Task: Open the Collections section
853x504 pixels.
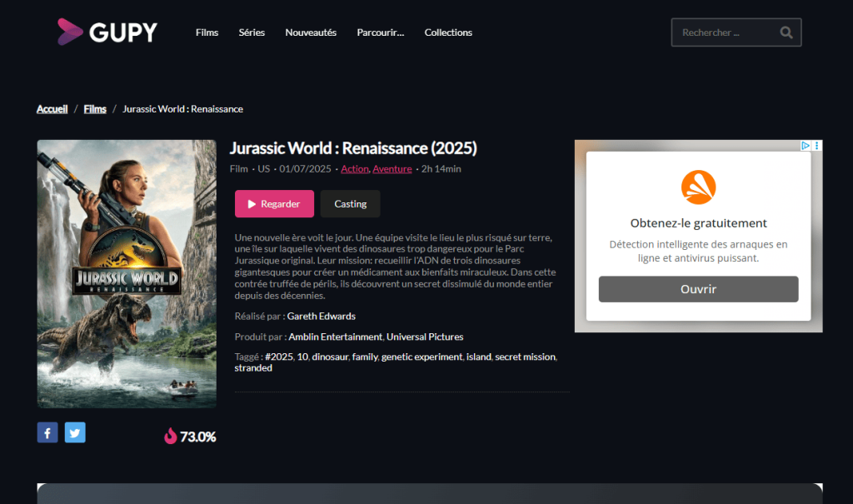Action: (x=447, y=32)
